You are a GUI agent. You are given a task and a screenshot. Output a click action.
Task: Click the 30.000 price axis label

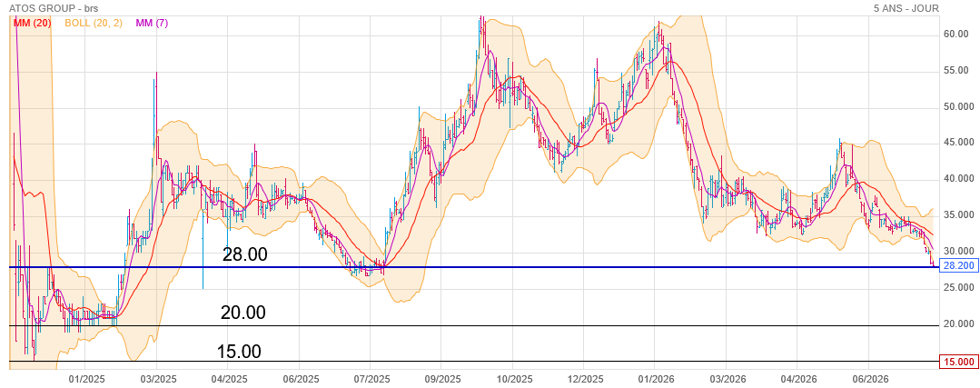tap(958, 251)
